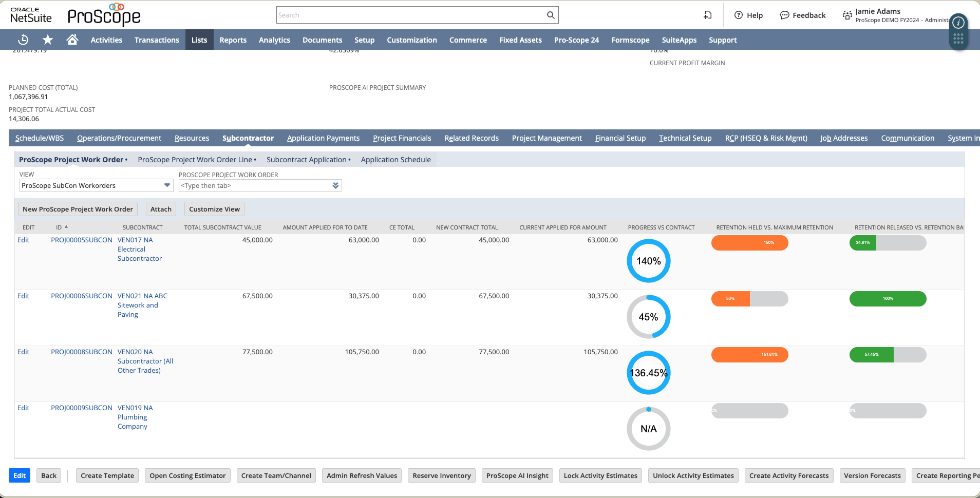Image resolution: width=980 pixels, height=498 pixels.
Task: Click the floating info icon
Action: (x=958, y=23)
